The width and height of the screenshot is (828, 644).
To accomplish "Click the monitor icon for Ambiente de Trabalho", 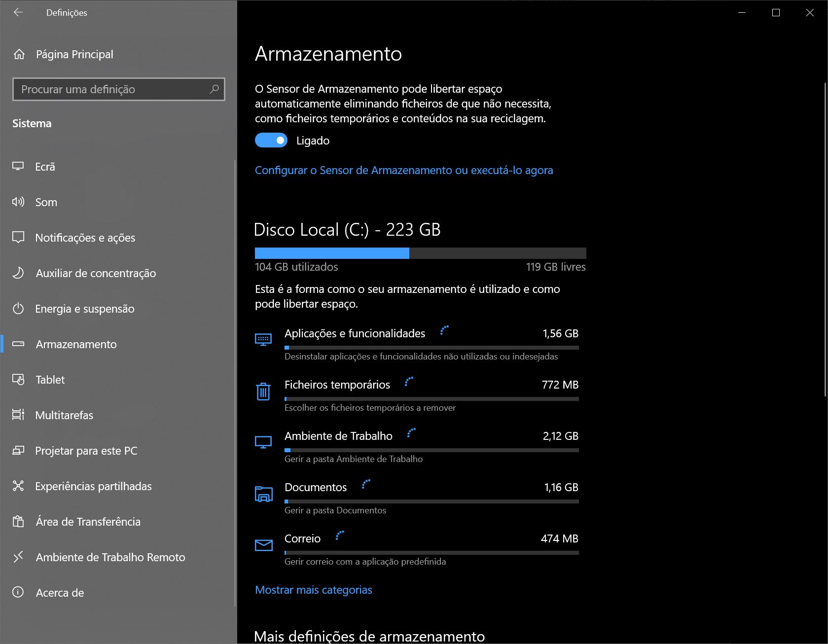I will pos(263,442).
